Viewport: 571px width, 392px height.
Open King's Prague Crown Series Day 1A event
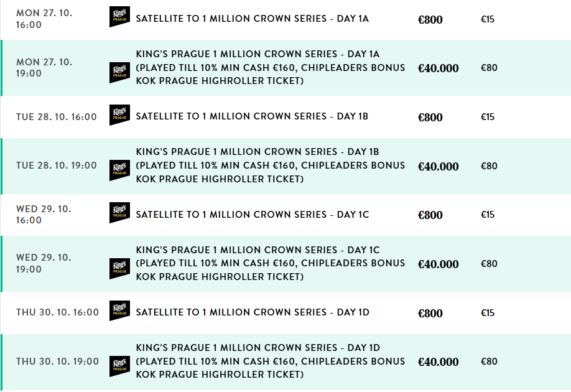pyautogui.click(x=270, y=68)
